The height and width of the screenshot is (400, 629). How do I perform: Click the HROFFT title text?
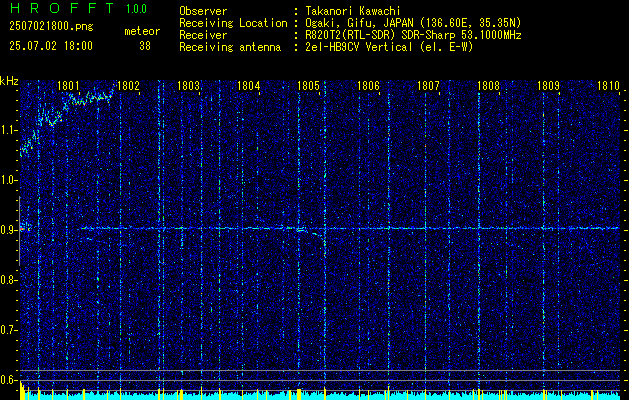[61, 8]
